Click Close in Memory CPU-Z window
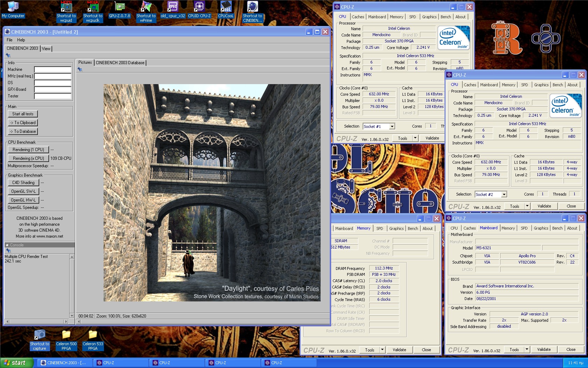 coord(426,350)
